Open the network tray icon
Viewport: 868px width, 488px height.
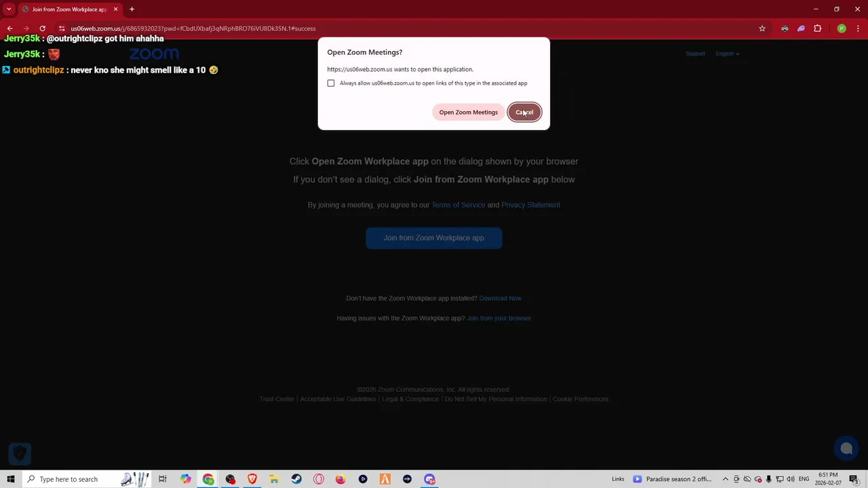click(780, 479)
